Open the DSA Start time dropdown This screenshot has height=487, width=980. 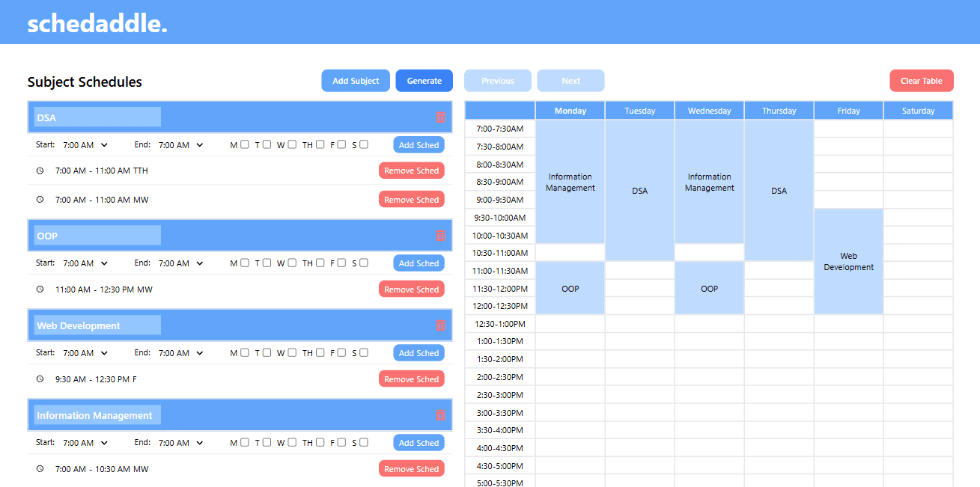pyautogui.click(x=85, y=145)
